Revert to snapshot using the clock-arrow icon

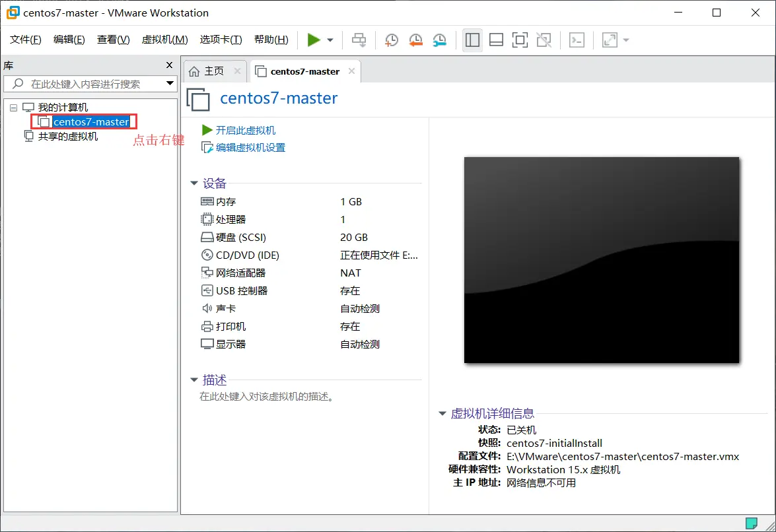(415, 40)
